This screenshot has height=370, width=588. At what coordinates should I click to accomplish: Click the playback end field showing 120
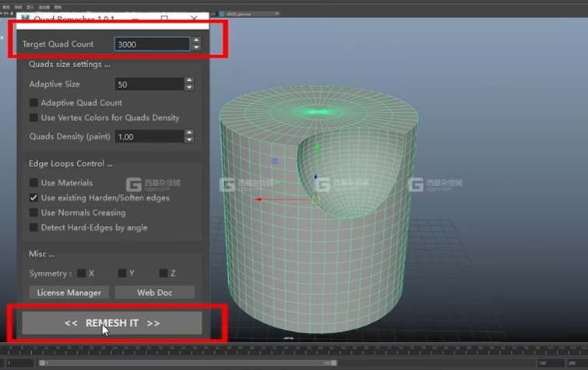551,363
